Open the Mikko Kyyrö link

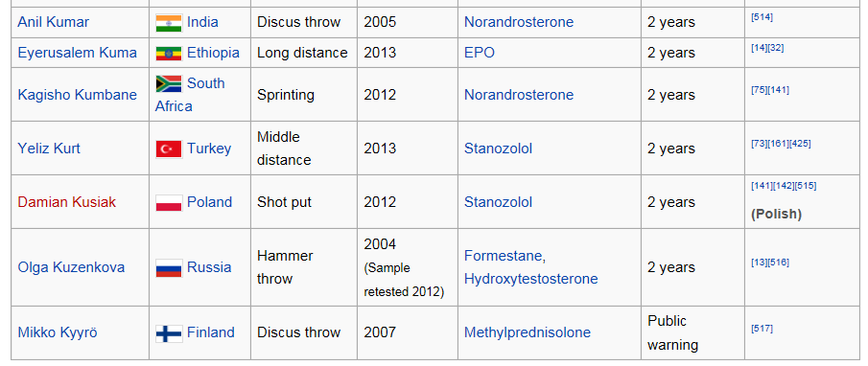(58, 332)
